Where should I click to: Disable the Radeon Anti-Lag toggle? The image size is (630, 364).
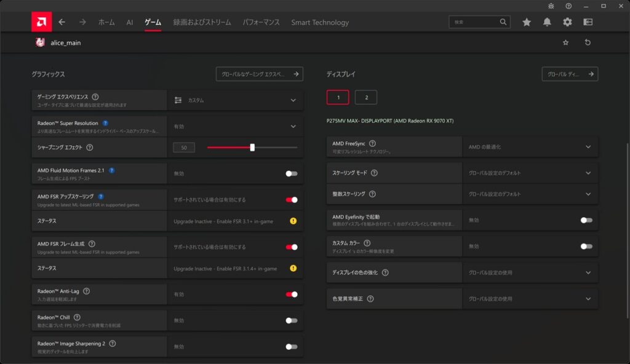(x=291, y=295)
